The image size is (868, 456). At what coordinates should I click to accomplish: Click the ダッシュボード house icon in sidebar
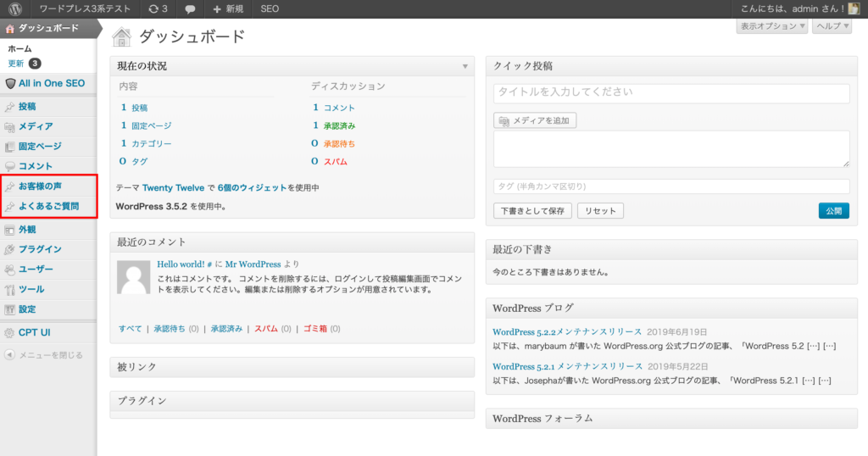[9, 28]
